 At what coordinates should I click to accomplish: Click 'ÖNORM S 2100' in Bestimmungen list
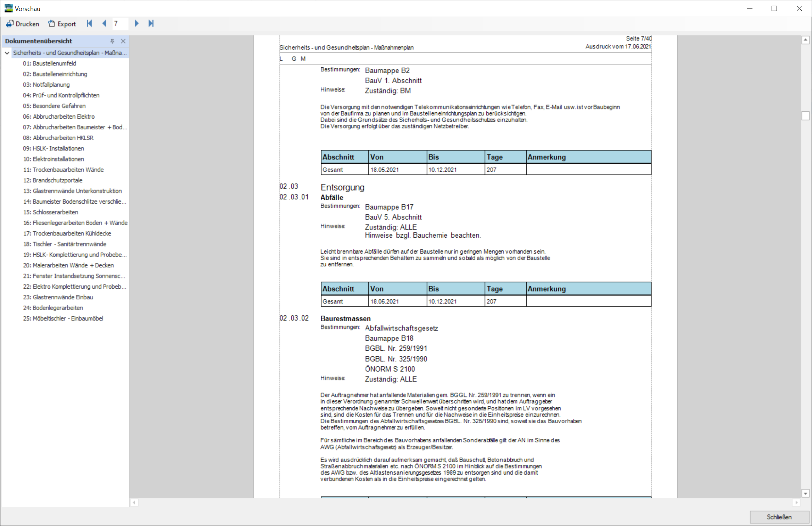pyautogui.click(x=390, y=369)
